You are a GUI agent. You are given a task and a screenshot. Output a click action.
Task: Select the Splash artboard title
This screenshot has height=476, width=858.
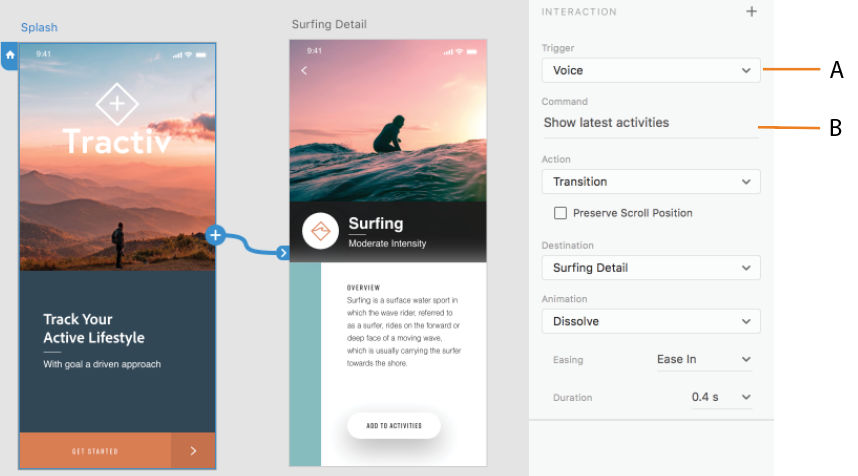click(x=39, y=27)
